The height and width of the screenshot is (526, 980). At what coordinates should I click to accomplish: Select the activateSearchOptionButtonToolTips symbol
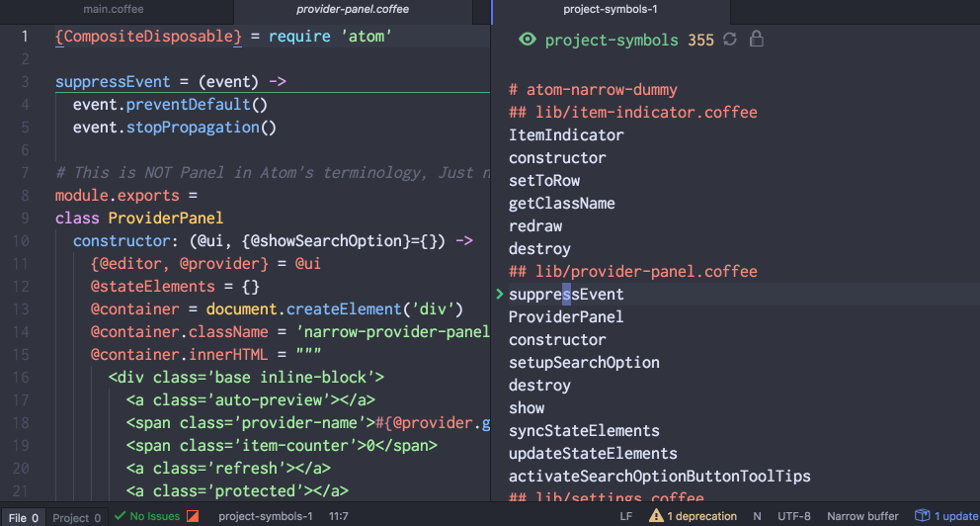coord(659,476)
